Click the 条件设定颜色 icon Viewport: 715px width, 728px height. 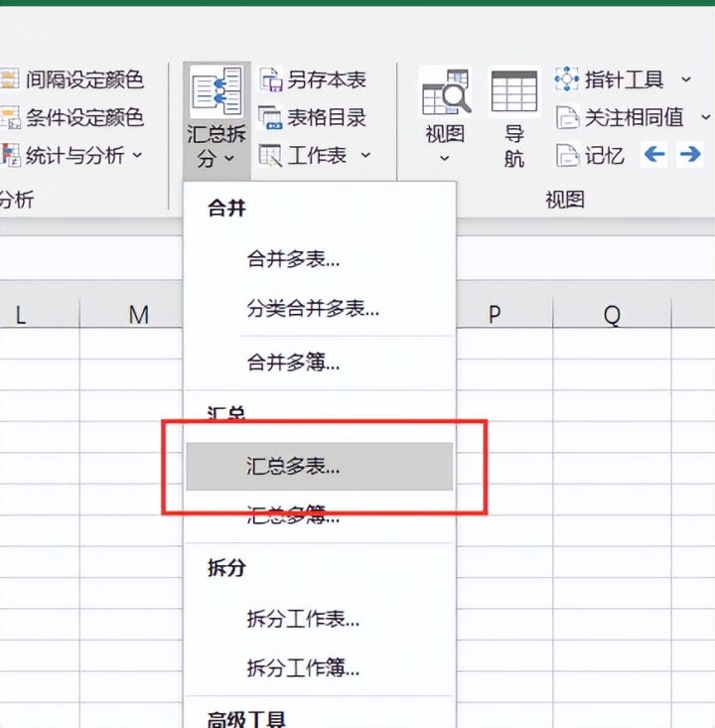pyautogui.click(x=9, y=117)
